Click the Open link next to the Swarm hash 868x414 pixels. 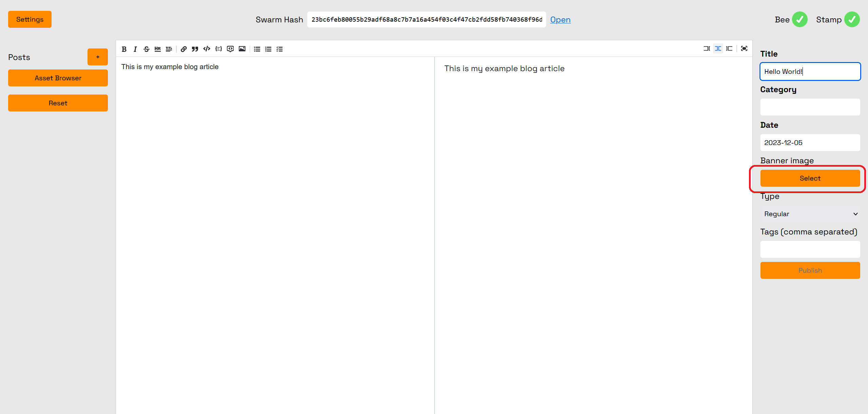click(560, 20)
